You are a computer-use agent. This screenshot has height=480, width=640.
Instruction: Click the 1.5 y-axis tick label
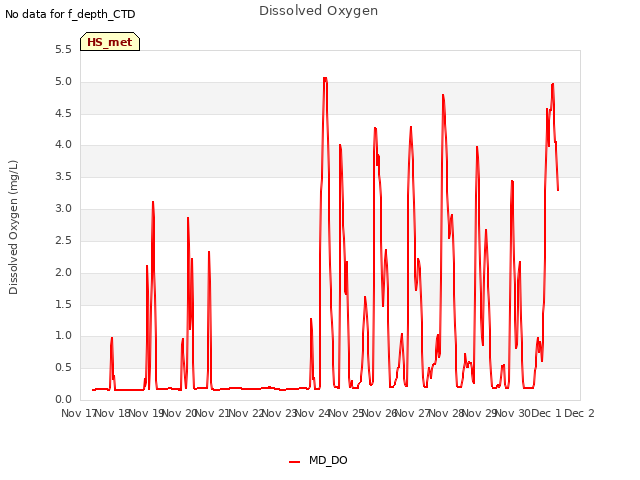click(x=63, y=304)
